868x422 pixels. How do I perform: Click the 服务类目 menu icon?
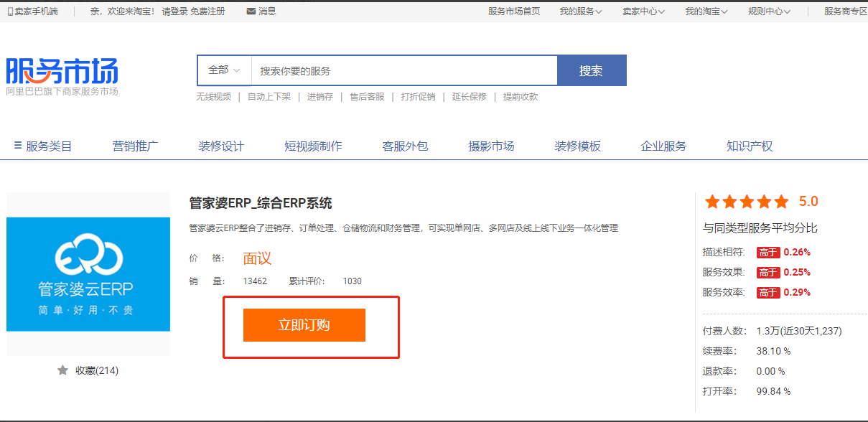pyautogui.click(x=18, y=146)
